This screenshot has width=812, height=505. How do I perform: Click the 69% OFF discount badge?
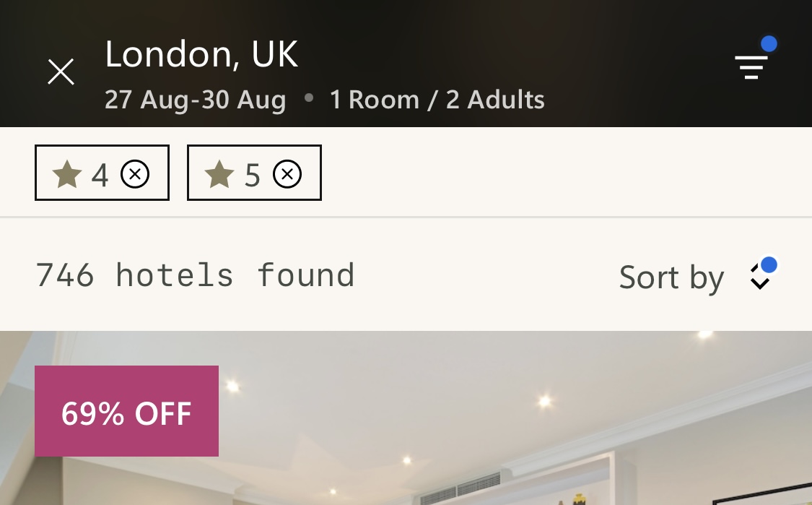[x=126, y=412]
